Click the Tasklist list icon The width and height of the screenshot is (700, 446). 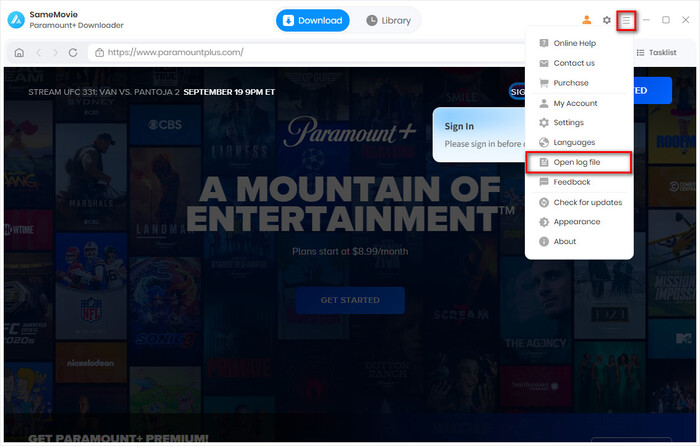(640, 53)
